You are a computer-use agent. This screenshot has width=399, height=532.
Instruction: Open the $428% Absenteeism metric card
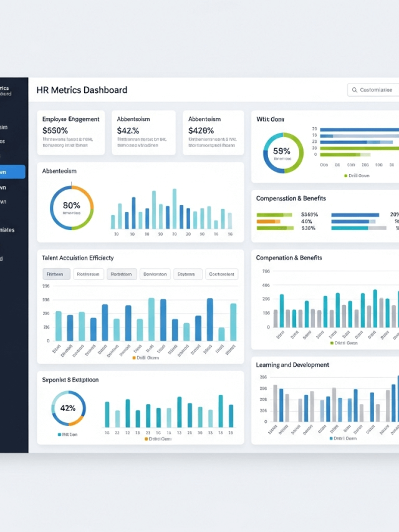pos(213,133)
